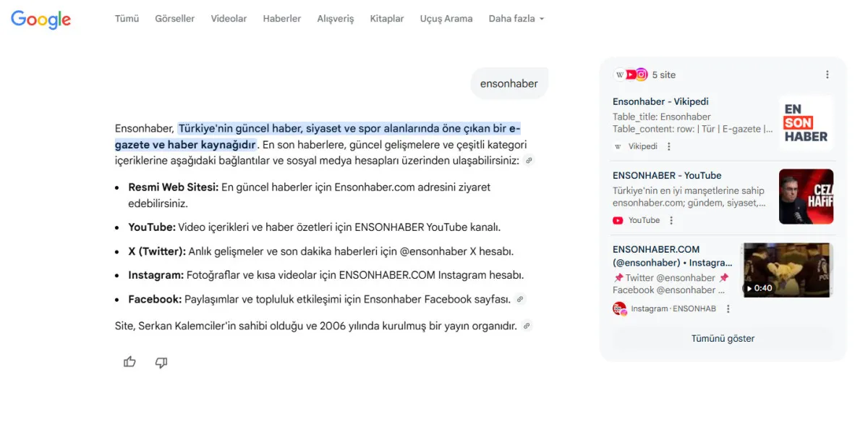Image resolution: width=868 pixels, height=438 pixels.
Task: Click the citation icon after the Facebook bullet
Action: (522, 298)
